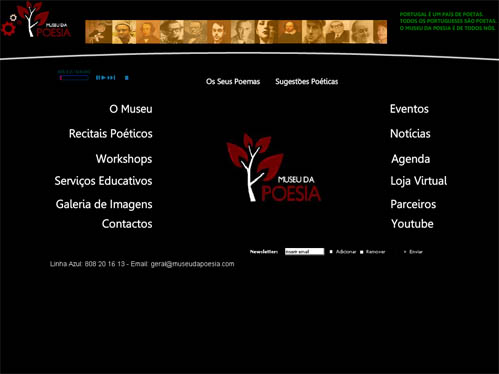Open Recitais Poéticos page

coord(110,134)
